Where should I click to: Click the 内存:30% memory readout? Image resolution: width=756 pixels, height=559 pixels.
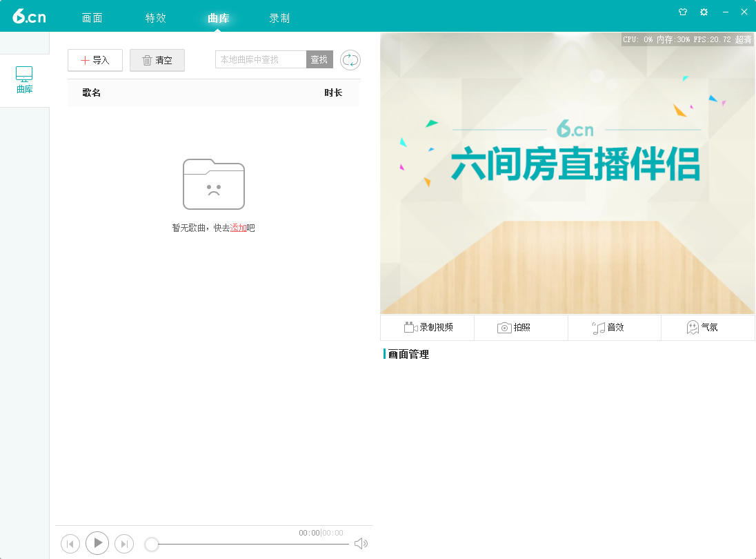pos(673,39)
